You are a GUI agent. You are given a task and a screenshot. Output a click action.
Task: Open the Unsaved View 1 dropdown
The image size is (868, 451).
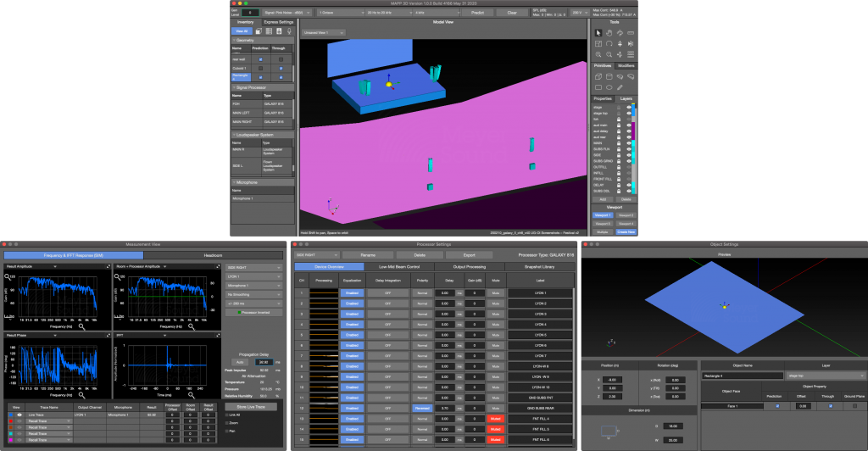coord(323,33)
